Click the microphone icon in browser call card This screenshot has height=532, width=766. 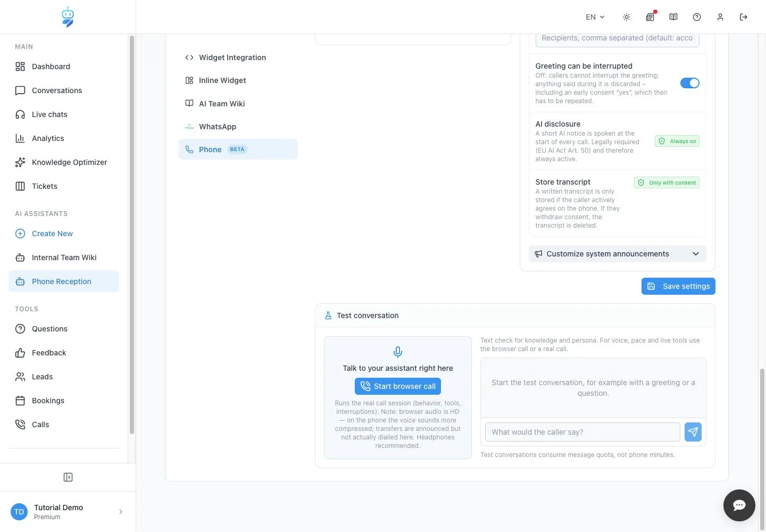pyautogui.click(x=398, y=352)
